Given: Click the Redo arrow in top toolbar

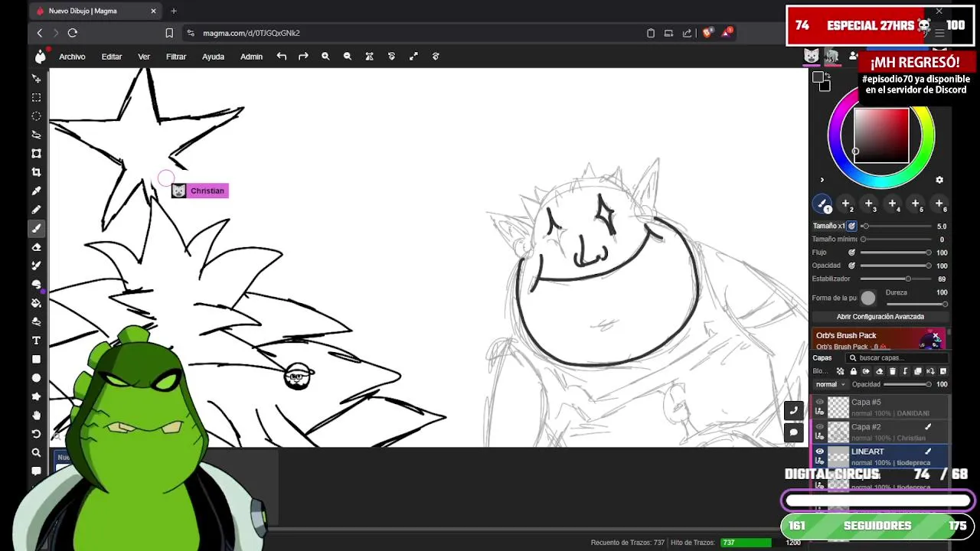Looking at the screenshot, I should 303,56.
